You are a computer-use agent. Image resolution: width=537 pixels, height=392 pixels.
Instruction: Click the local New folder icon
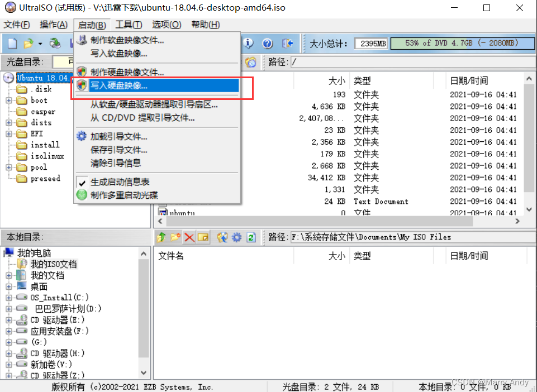(x=175, y=237)
